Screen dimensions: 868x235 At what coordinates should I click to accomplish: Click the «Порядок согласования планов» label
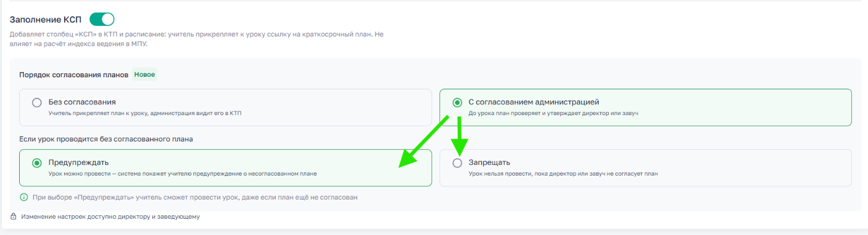coord(74,75)
